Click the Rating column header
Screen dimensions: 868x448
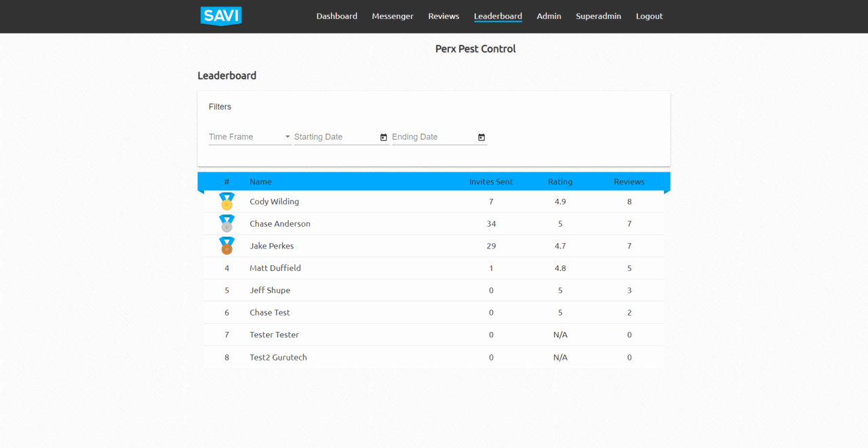click(x=560, y=182)
